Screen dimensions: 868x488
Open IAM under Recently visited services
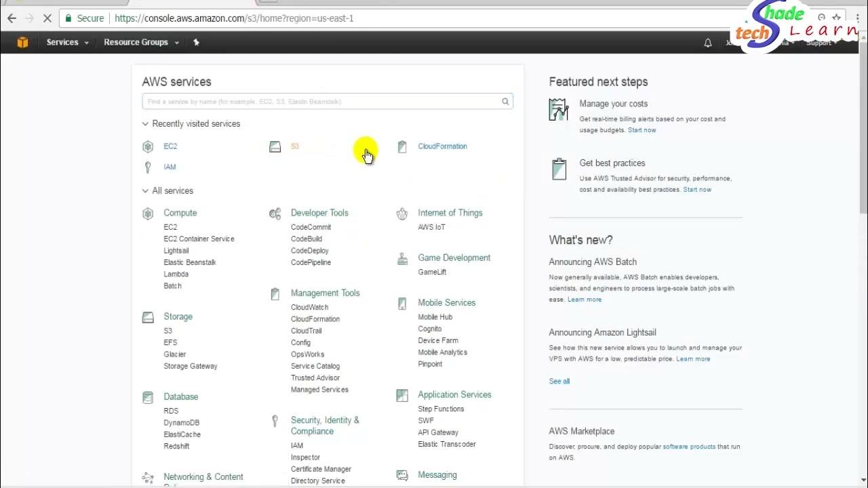point(170,167)
